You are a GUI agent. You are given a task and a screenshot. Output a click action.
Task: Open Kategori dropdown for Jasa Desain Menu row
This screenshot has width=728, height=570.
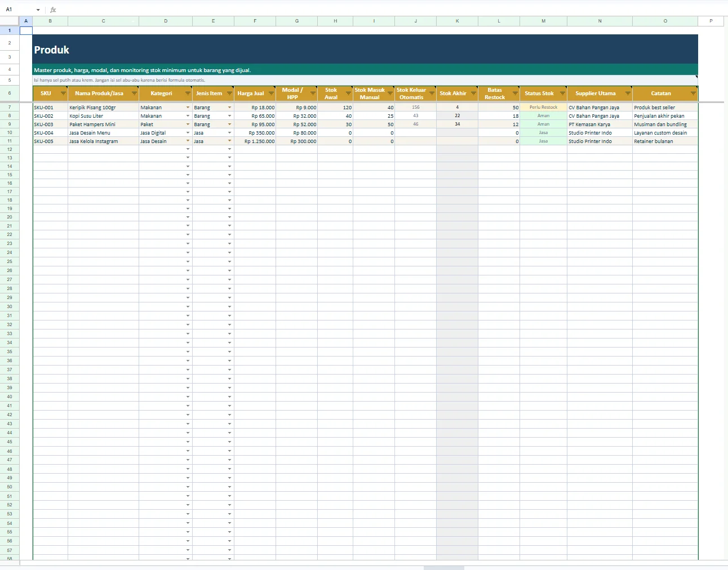pyautogui.click(x=188, y=133)
